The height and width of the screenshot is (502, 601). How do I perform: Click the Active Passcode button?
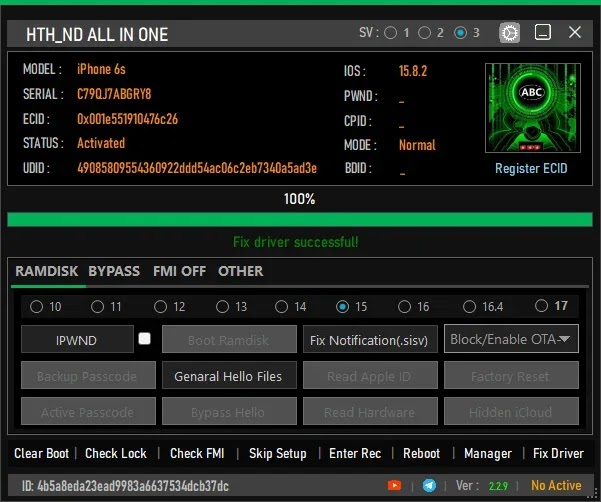(88, 411)
